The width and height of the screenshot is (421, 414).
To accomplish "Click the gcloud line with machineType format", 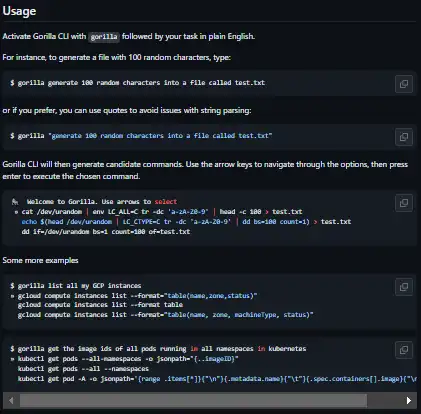I will tap(165, 315).
